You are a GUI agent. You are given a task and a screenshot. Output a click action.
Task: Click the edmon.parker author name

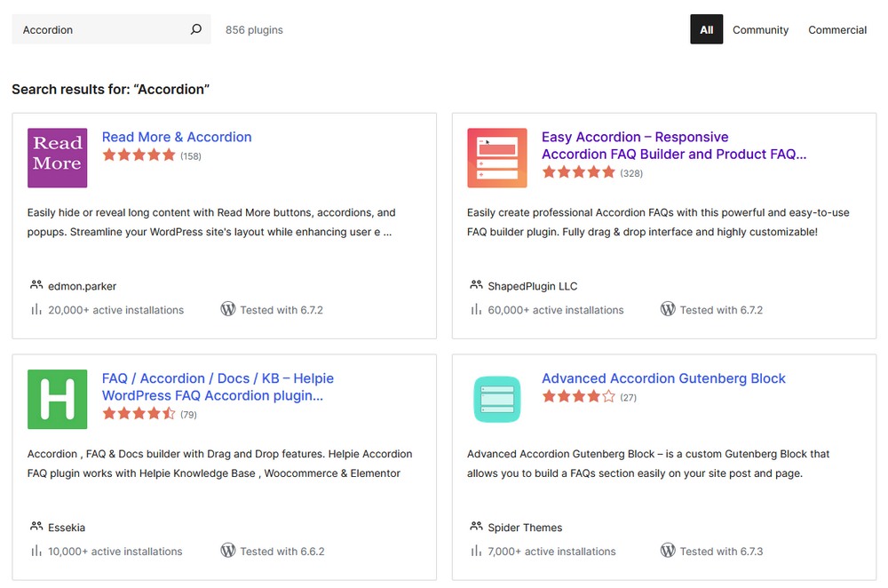82,286
